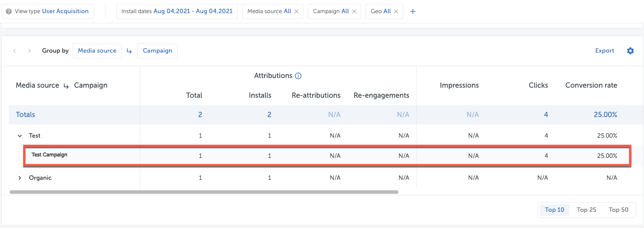Image resolution: width=644 pixels, height=228 pixels.
Task: Click the Attributions info icon
Action: [x=298, y=76]
